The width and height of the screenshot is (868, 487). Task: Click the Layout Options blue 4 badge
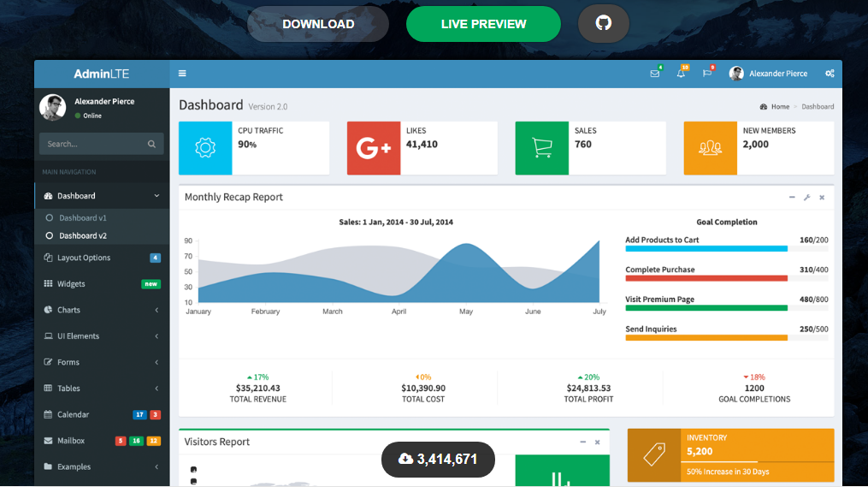click(x=155, y=258)
